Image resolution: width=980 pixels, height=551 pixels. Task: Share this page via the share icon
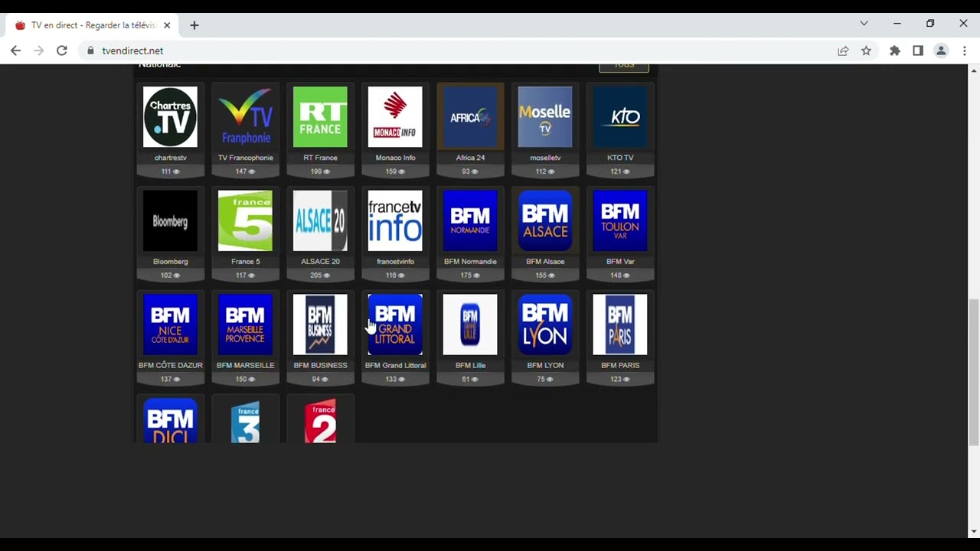pyautogui.click(x=843, y=51)
